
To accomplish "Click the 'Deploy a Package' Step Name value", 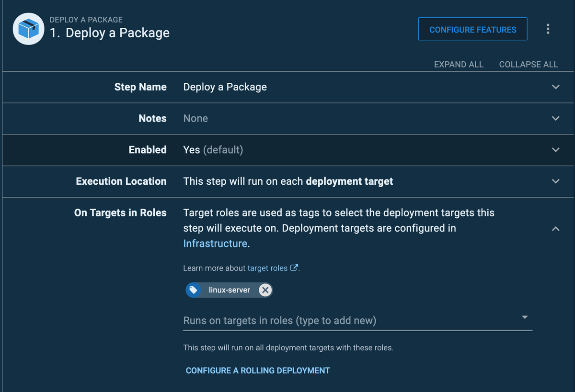I will [225, 87].
